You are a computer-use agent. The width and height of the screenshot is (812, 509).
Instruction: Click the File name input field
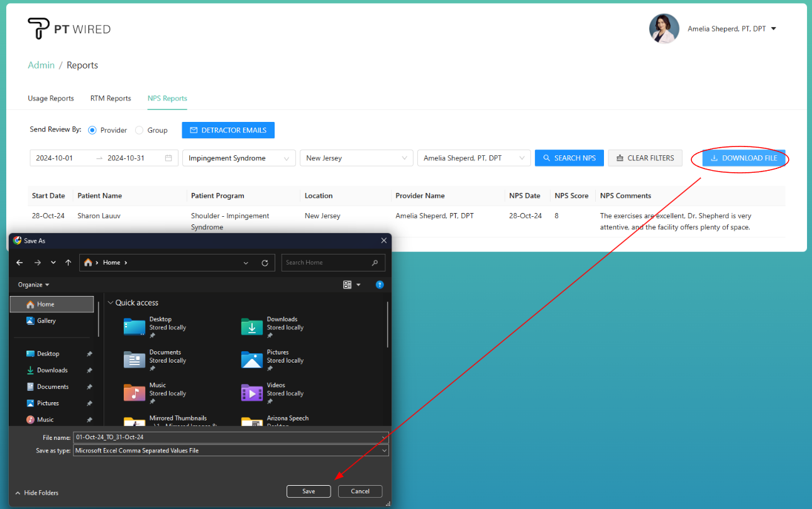click(226, 437)
